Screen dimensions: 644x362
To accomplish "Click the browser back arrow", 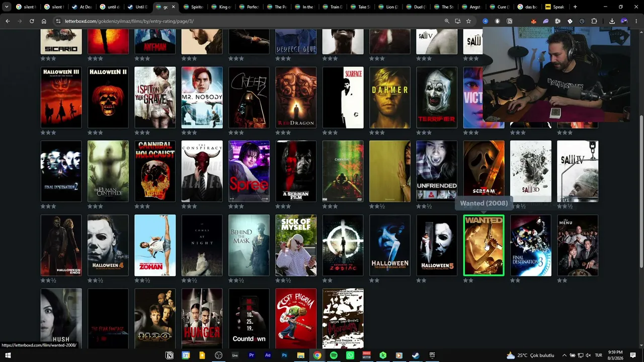I will point(8,21).
